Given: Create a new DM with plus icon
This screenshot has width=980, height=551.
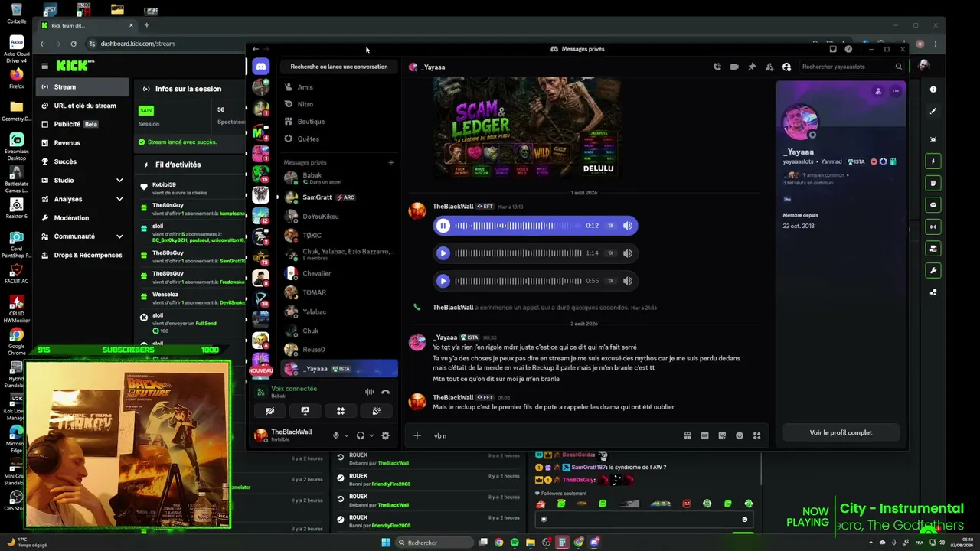Looking at the screenshot, I should point(390,162).
